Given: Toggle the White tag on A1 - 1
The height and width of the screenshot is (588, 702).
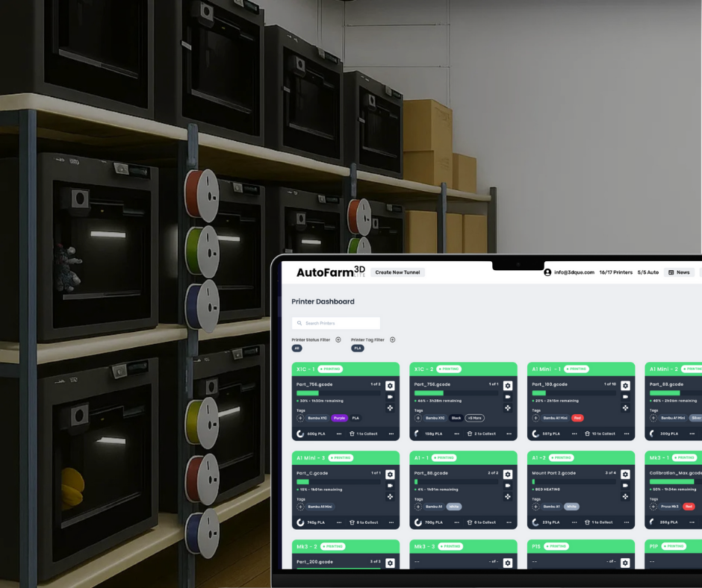Looking at the screenshot, I should tap(454, 507).
